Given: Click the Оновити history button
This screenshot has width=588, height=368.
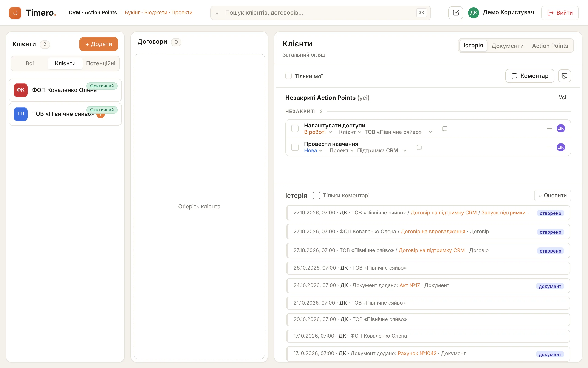Looking at the screenshot, I should point(552,195).
